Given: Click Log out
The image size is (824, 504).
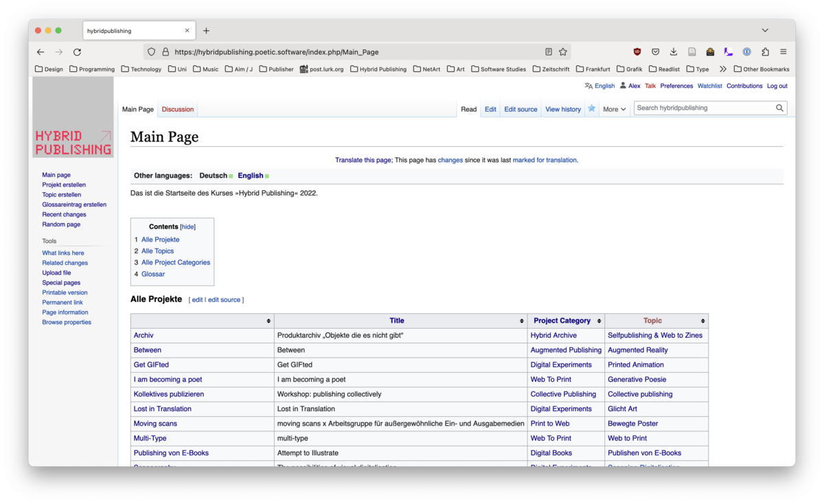Looking at the screenshot, I should pos(777,86).
